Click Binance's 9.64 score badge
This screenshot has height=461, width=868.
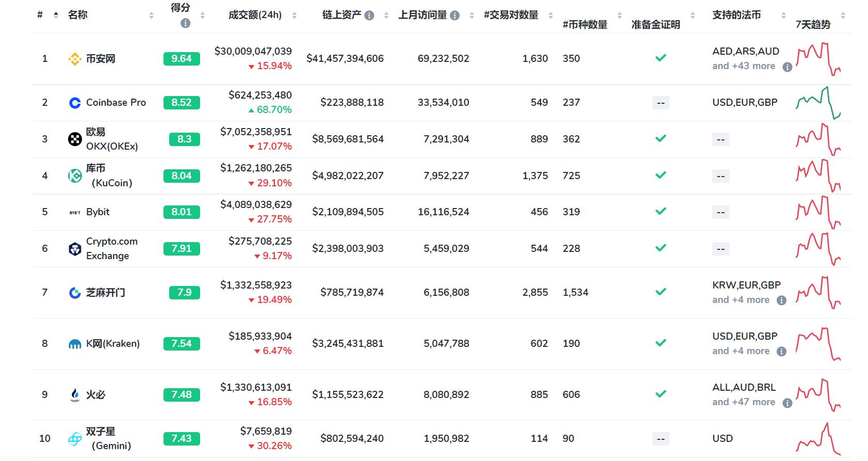(182, 59)
